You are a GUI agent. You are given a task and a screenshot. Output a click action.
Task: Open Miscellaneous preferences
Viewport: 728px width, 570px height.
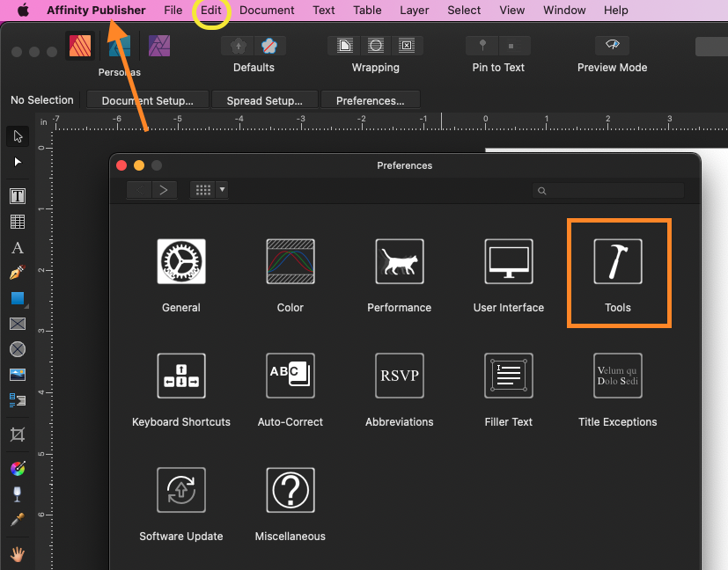tap(290, 490)
